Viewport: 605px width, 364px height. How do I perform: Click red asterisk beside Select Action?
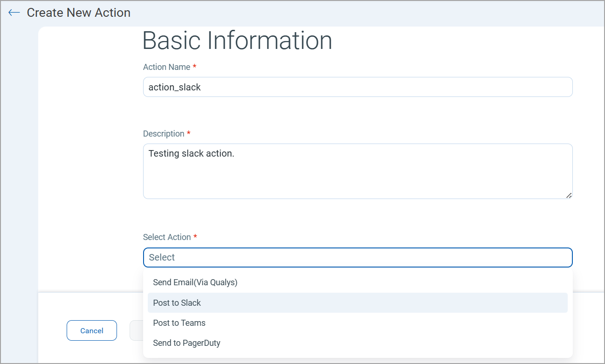pos(195,237)
